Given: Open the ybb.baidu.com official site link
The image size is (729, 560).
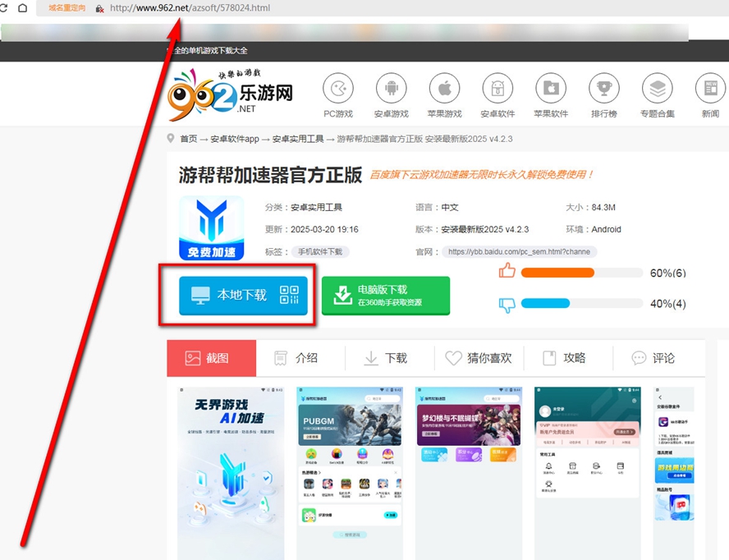Looking at the screenshot, I should [520, 251].
